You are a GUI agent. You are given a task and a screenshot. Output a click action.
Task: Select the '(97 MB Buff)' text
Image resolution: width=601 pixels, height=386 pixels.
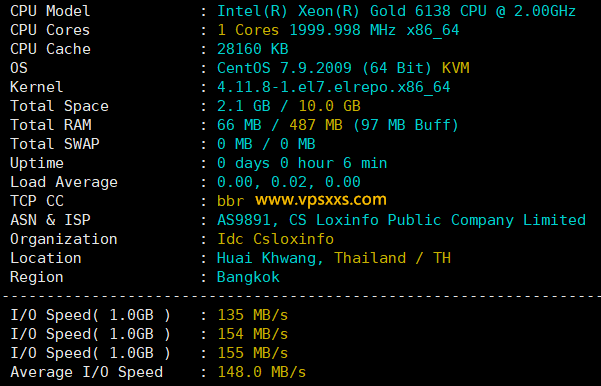tap(406, 125)
